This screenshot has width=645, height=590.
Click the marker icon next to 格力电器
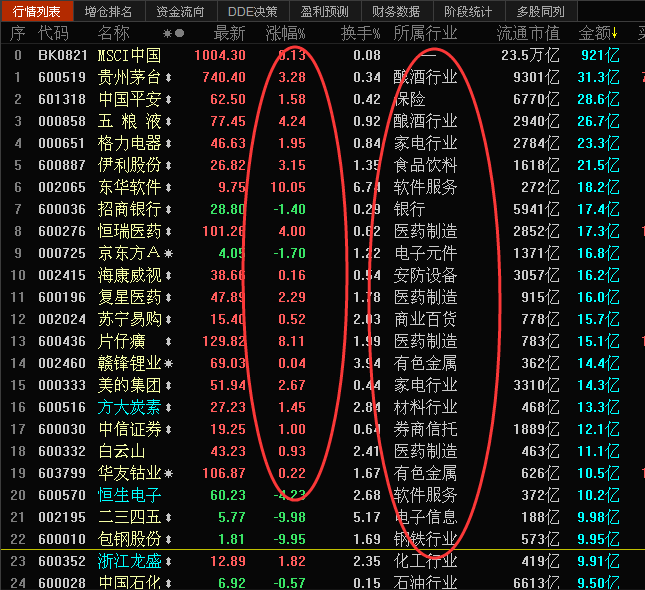pyautogui.click(x=168, y=143)
